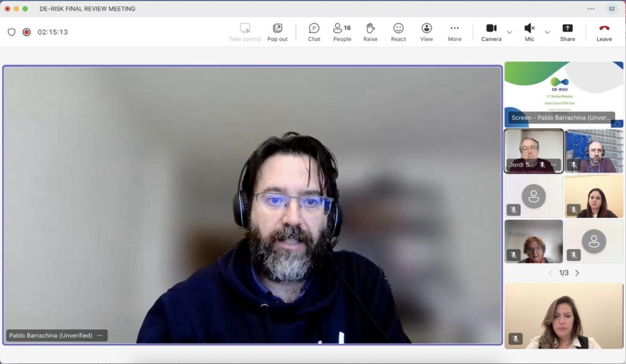This screenshot has width=626, height=364.
Task: Click the shield privacy icon
Action: pos(12,32)
